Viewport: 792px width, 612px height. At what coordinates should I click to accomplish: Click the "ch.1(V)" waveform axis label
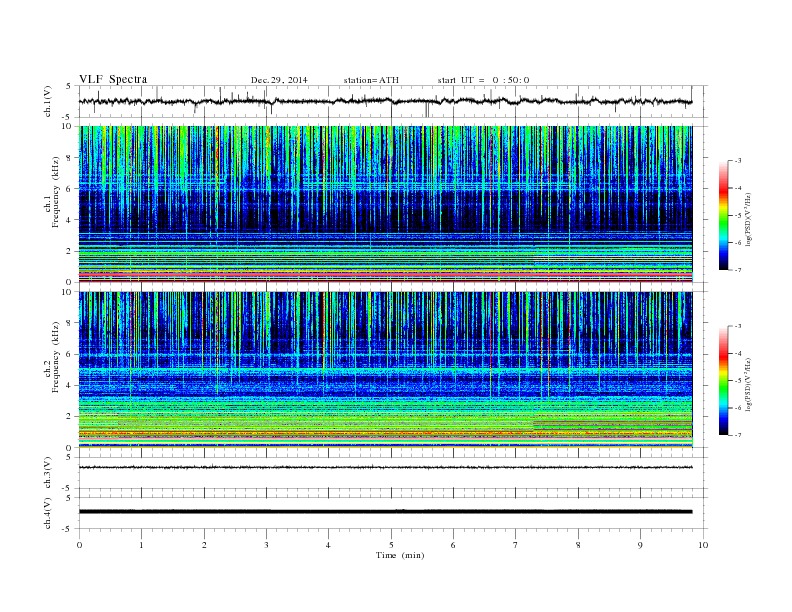coord(48,101)
